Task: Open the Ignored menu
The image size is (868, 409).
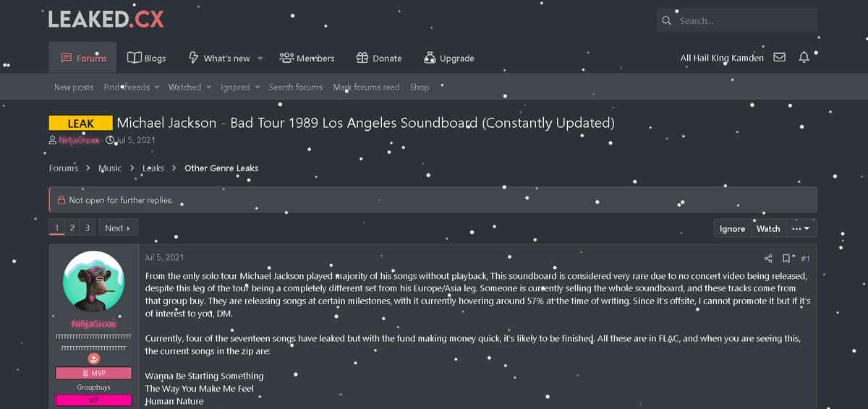Action: click(x=240, y=87)
